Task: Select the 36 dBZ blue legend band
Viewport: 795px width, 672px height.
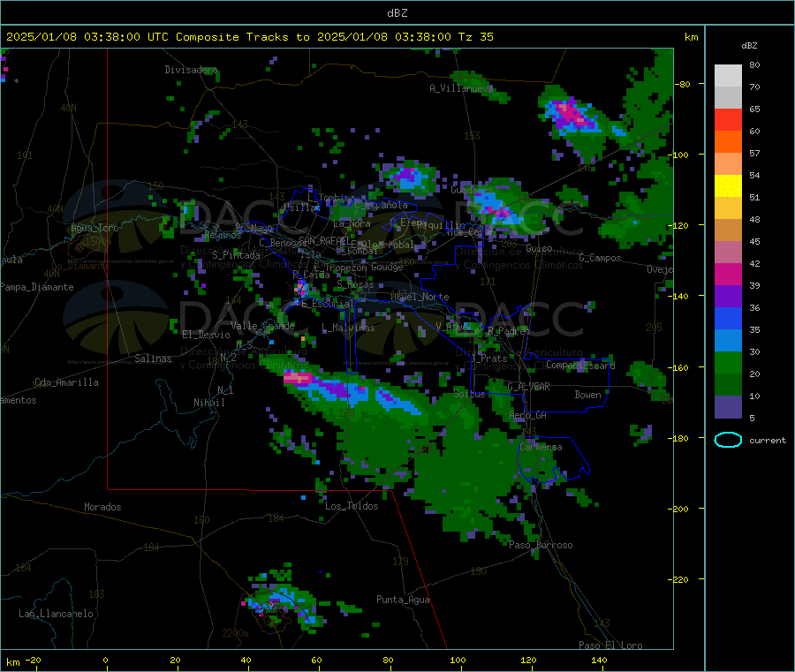Action: click(728, 318)
